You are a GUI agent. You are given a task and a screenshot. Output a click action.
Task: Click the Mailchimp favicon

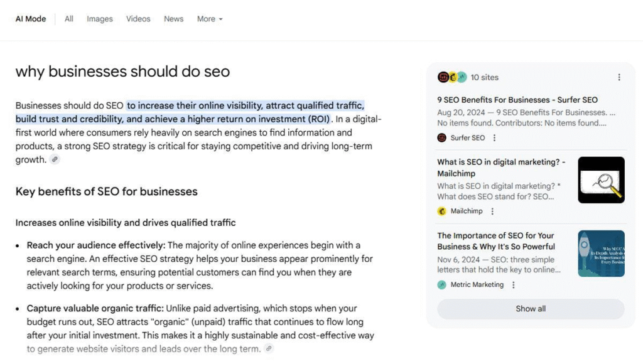pos(442,211)
